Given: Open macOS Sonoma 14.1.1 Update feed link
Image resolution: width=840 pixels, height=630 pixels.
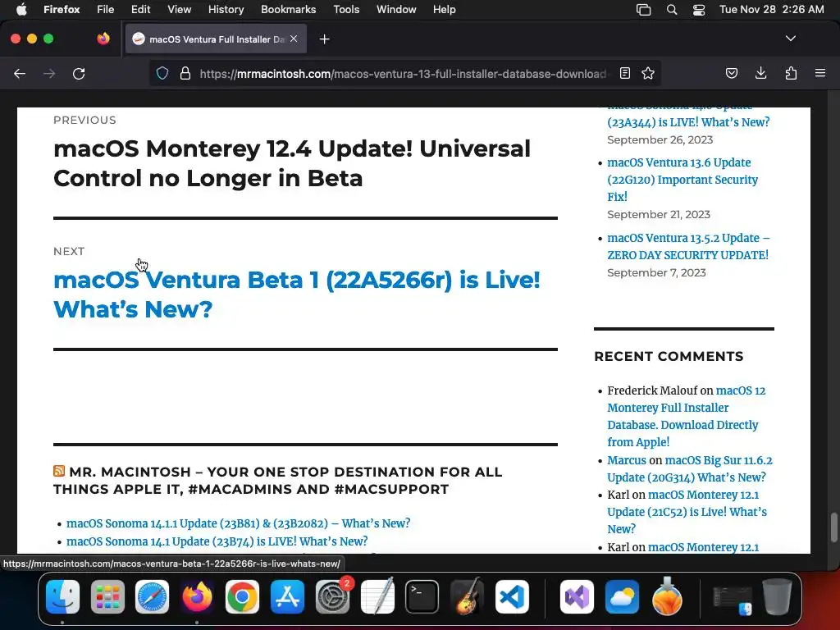Looking at the screenshot, I should point(239,523).
